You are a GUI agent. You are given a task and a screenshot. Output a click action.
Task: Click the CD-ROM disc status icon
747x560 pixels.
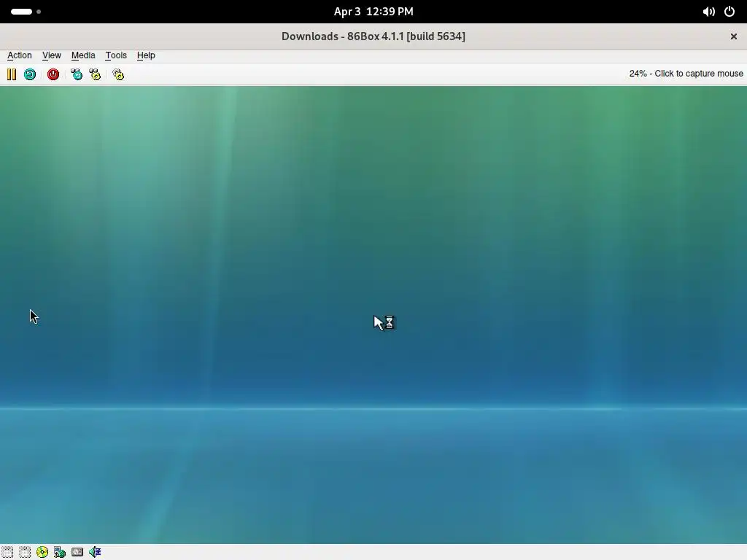tap(42, 552)
